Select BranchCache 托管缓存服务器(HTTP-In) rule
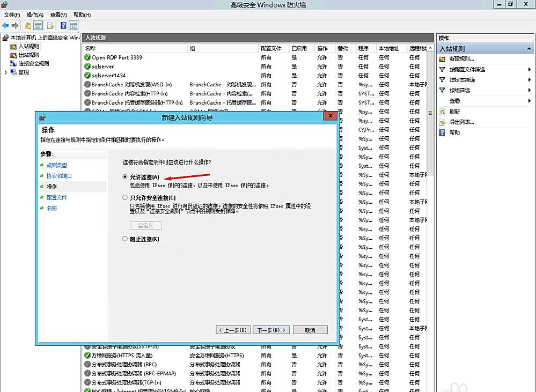The image size is (536, 392). (x=255, y=102)
